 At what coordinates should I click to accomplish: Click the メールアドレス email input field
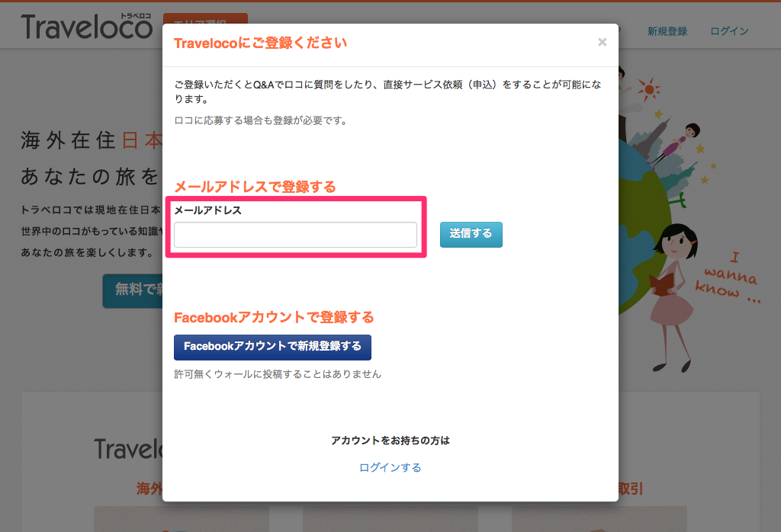[295, 235]
